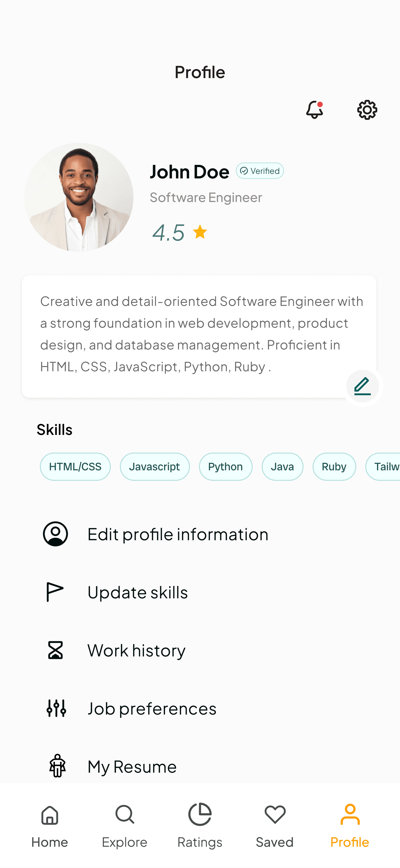Screen dimensions: 400x868
Task: Click the Verified badge
Action: [260, 171]
